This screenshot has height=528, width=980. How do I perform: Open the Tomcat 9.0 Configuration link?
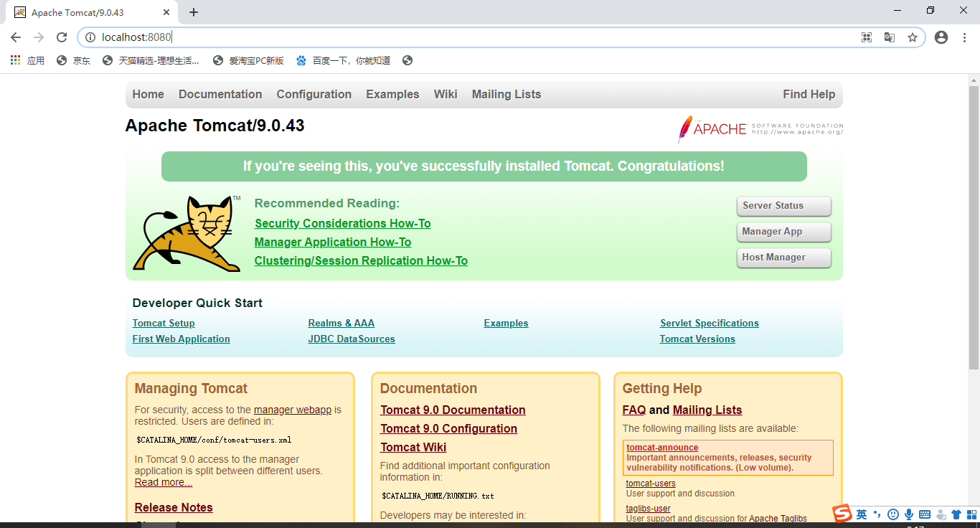448,429
